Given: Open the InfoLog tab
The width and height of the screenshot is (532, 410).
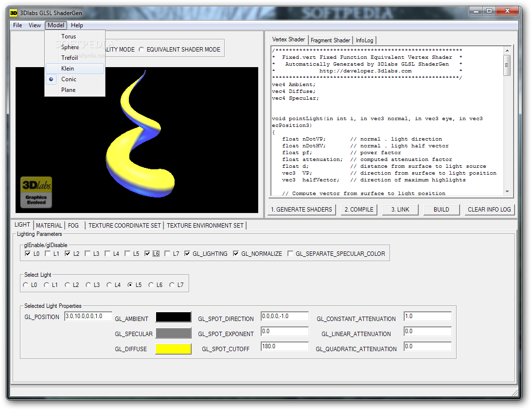Looking at the screenshot, I should click(364, 40).
